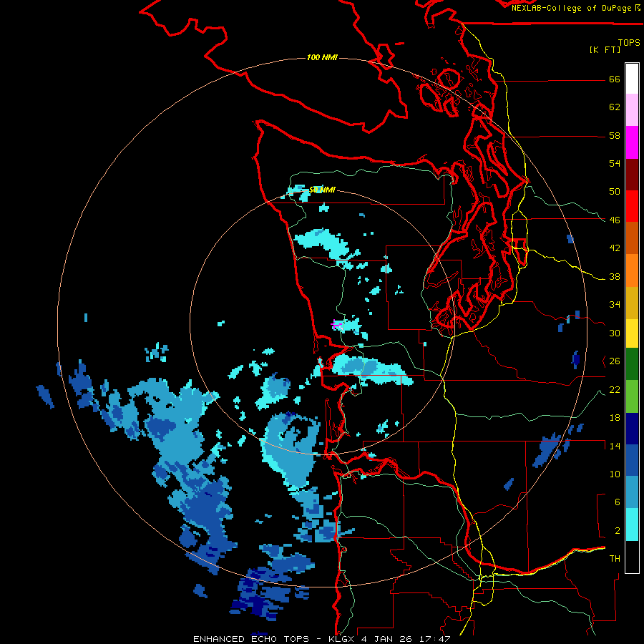Click the "TH" legend label

[615, 559]
